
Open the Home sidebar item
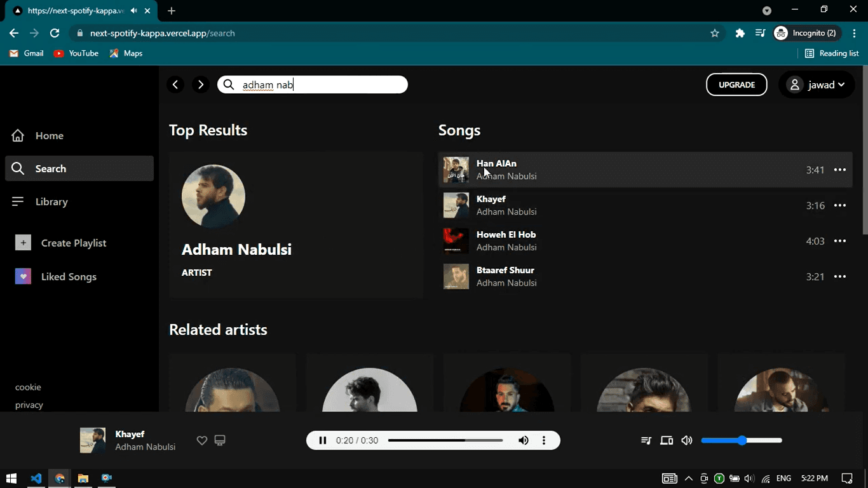pyautogui.click(x=79, y=135)
